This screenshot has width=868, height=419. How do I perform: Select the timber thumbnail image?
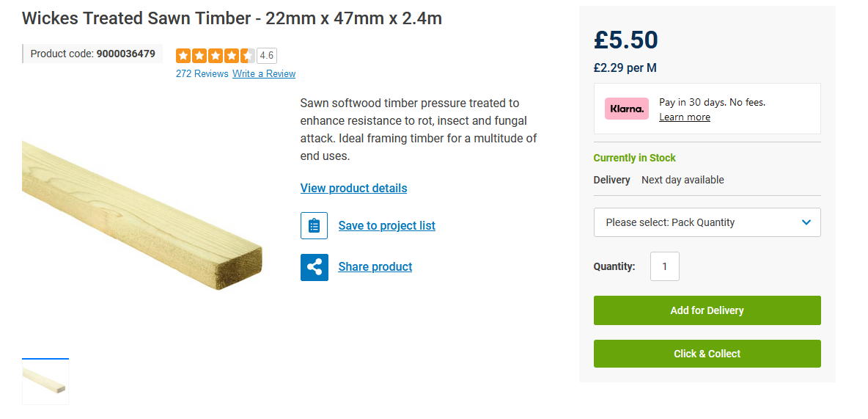pos(45,381)
